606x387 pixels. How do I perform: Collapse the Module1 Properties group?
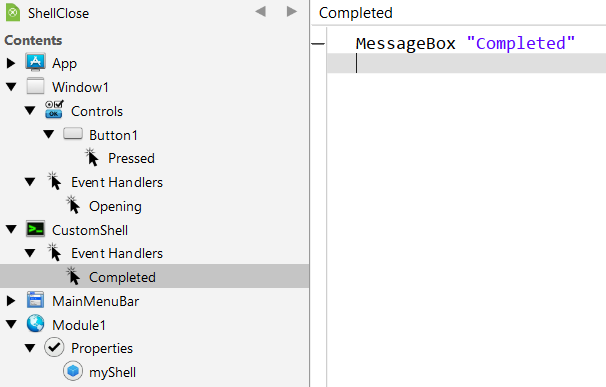point(30,348)
